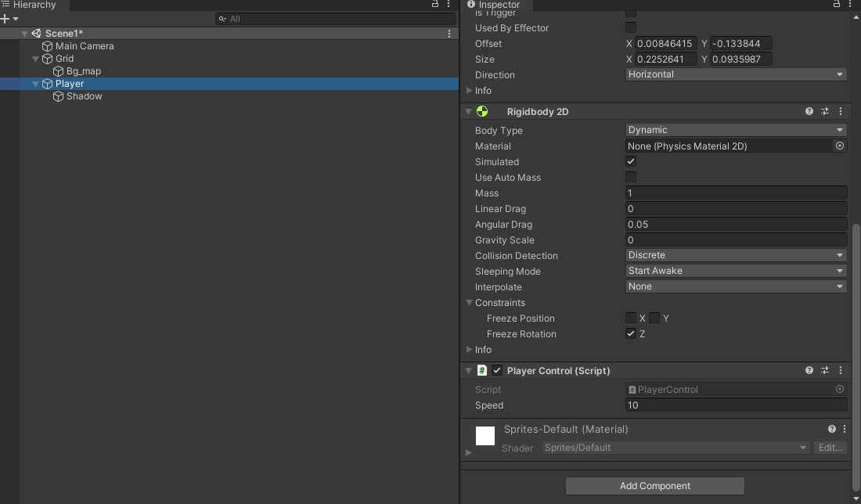Click the Gravity Scale value field

click(736, 240)
